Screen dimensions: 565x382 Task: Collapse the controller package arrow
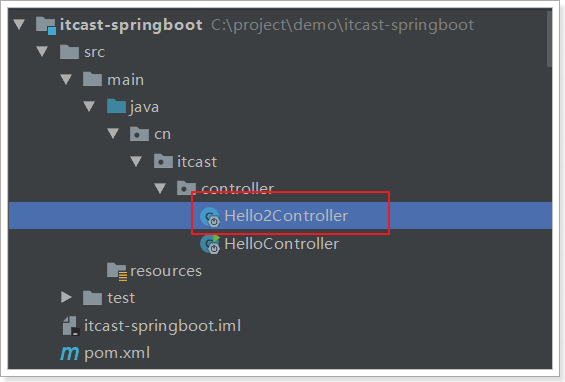point(160,188)
